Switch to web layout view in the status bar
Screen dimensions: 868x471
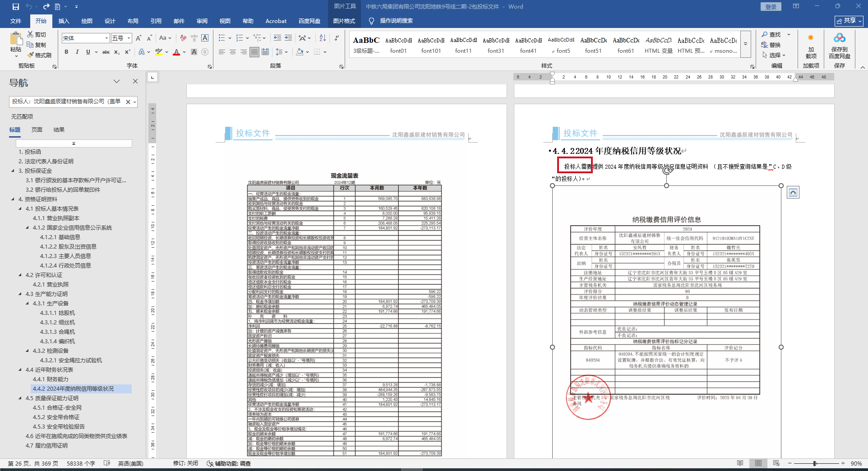pyautogui.click(x=776, y=463)
